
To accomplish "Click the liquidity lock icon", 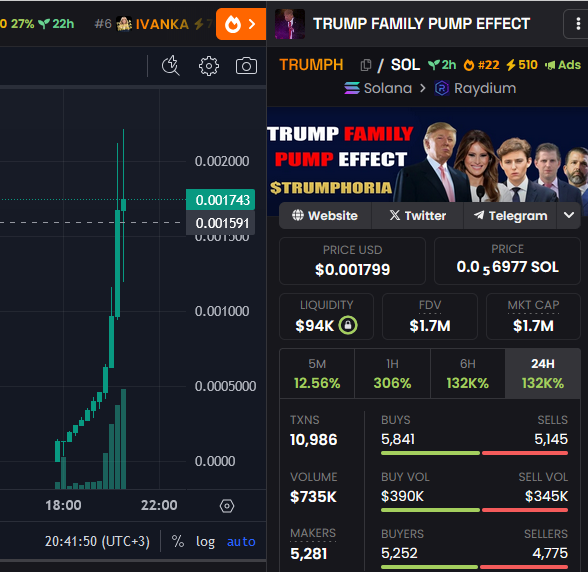I will 348,325.
